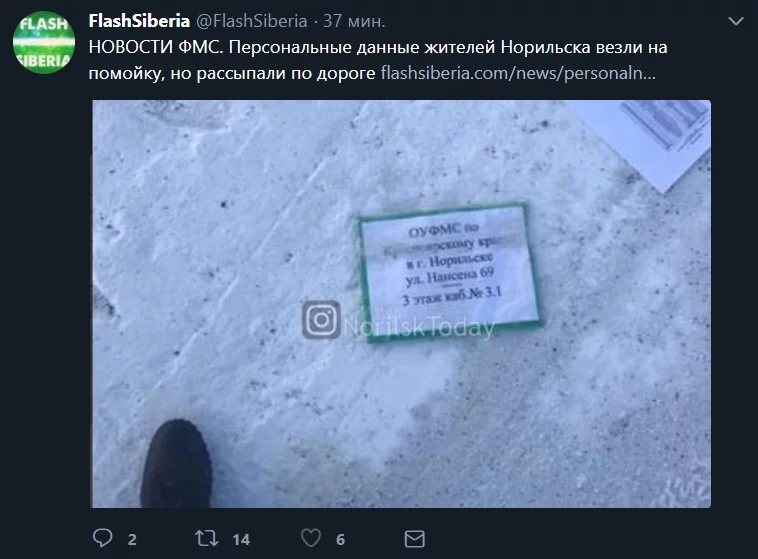758x559 pixels.
Task: Click the @FlashSiberia handle
Action: coord(251,21)
